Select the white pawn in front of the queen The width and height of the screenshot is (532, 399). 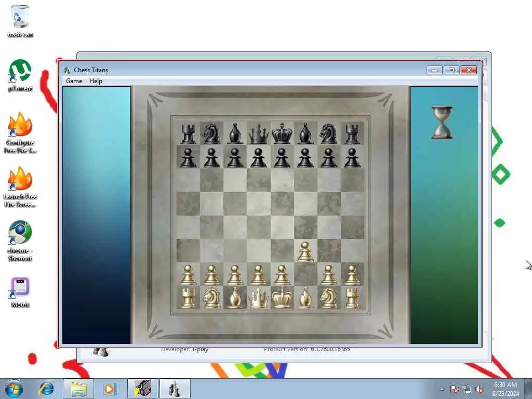pyautogui.click(x=259, y=275)
